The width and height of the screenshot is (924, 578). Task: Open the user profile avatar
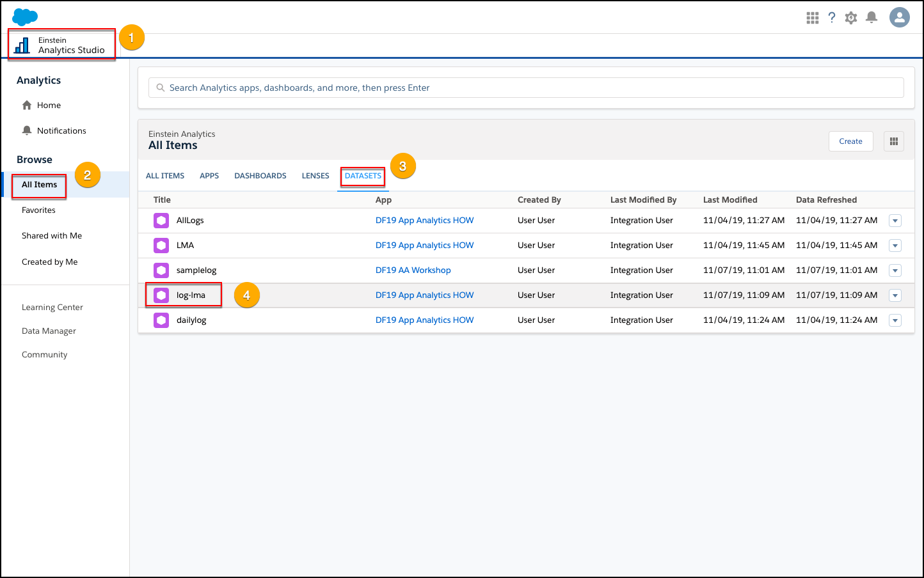(900, 17)
